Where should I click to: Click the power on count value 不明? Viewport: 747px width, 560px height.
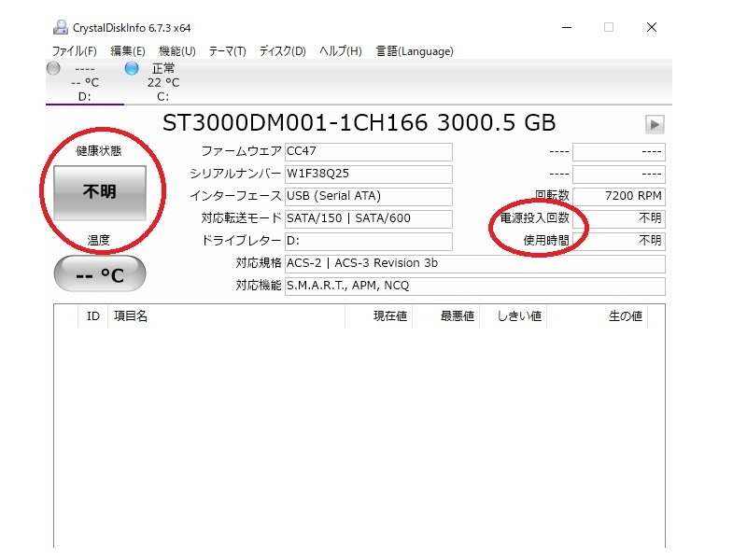point(619,219)
